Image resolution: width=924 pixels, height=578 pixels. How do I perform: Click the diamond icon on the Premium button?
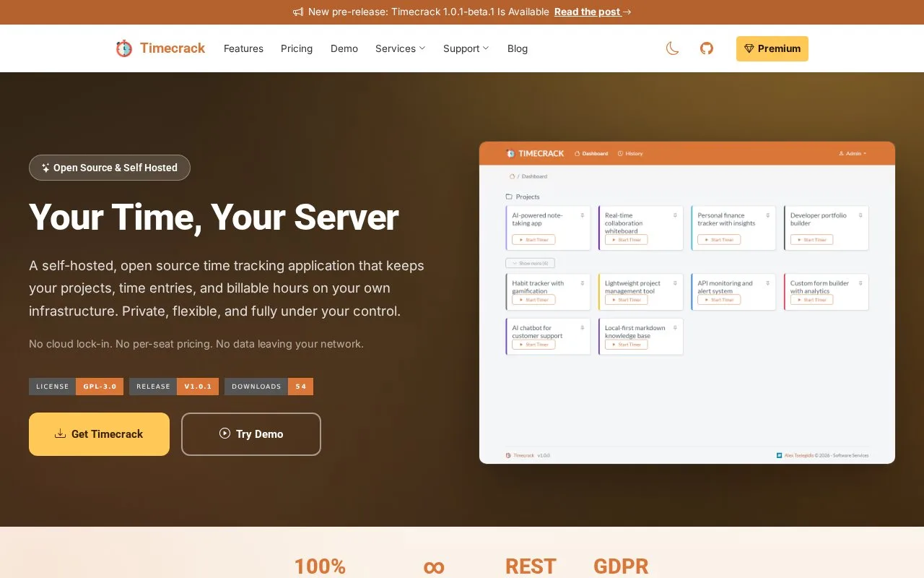point(749,48)
